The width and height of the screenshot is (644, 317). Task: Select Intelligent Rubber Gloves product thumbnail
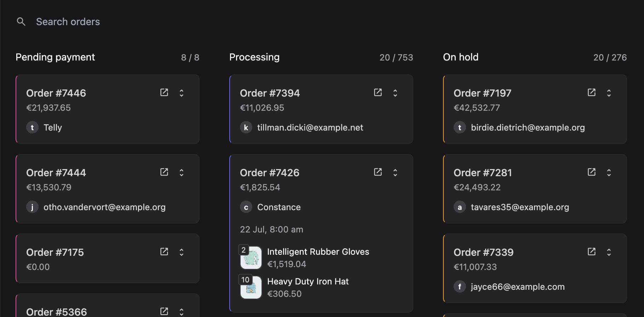[x=251, y=258]
